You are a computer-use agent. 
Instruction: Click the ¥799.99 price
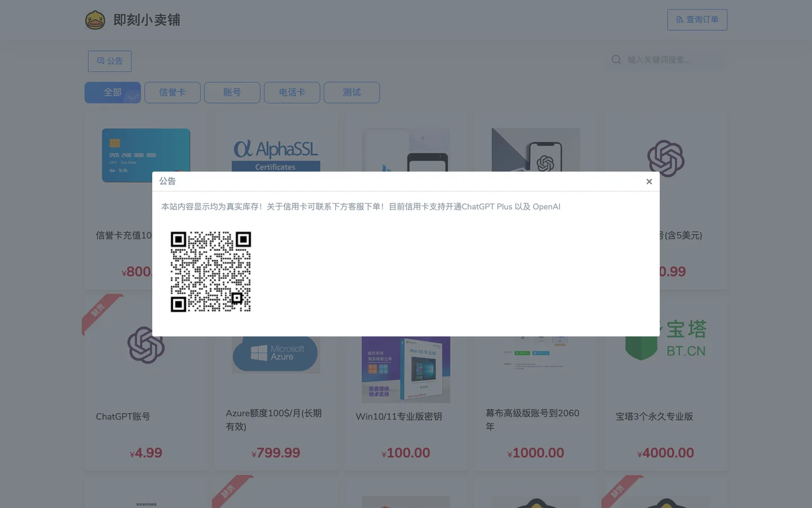click(x=276, y=453)
